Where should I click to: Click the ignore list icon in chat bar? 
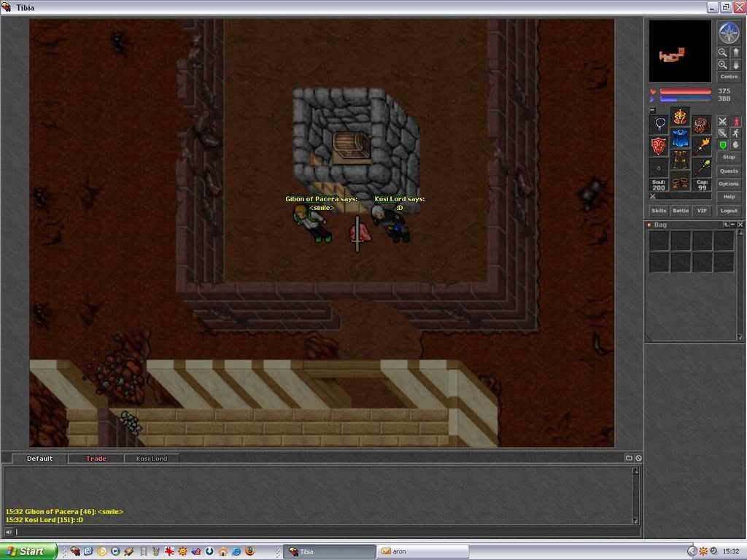pyautogui.click(x=638, y=458)
